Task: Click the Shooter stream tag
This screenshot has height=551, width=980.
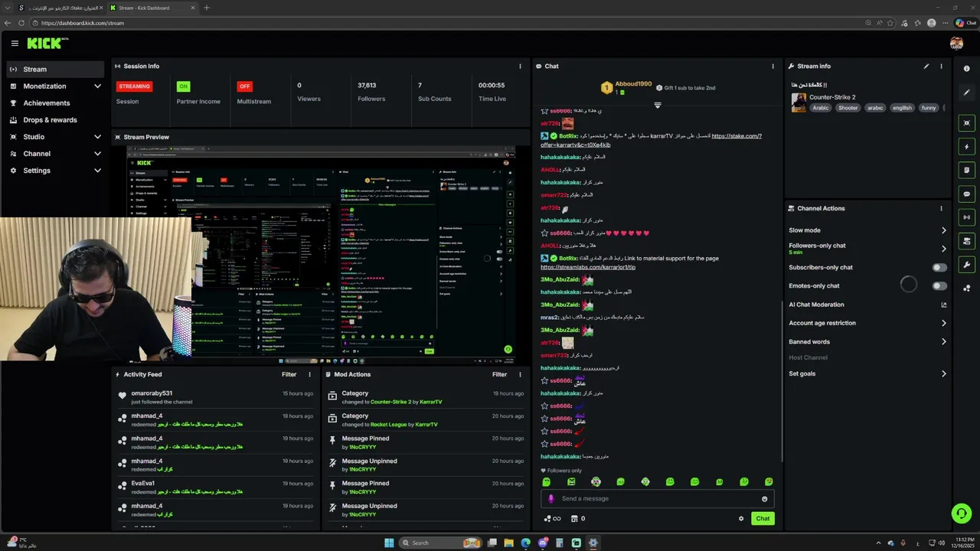Action: pyautogui.click(x=848, y=108)
